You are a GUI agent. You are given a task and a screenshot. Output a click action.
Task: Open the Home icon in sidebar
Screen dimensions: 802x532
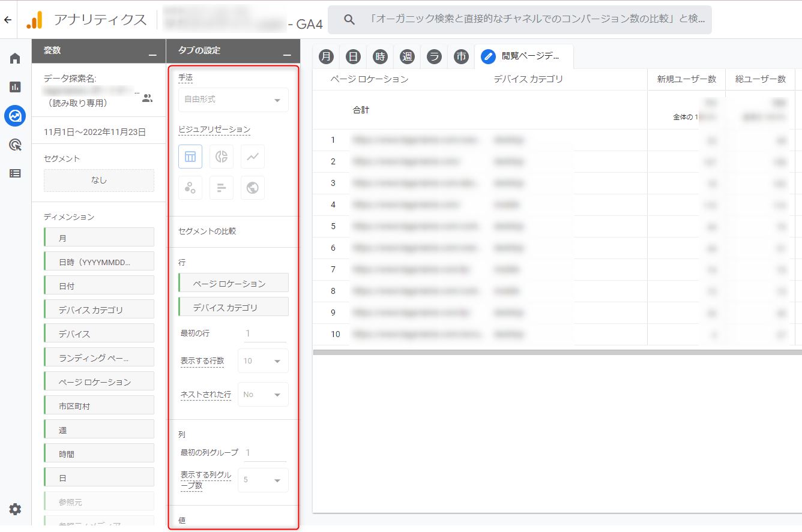tap(15, 58)
